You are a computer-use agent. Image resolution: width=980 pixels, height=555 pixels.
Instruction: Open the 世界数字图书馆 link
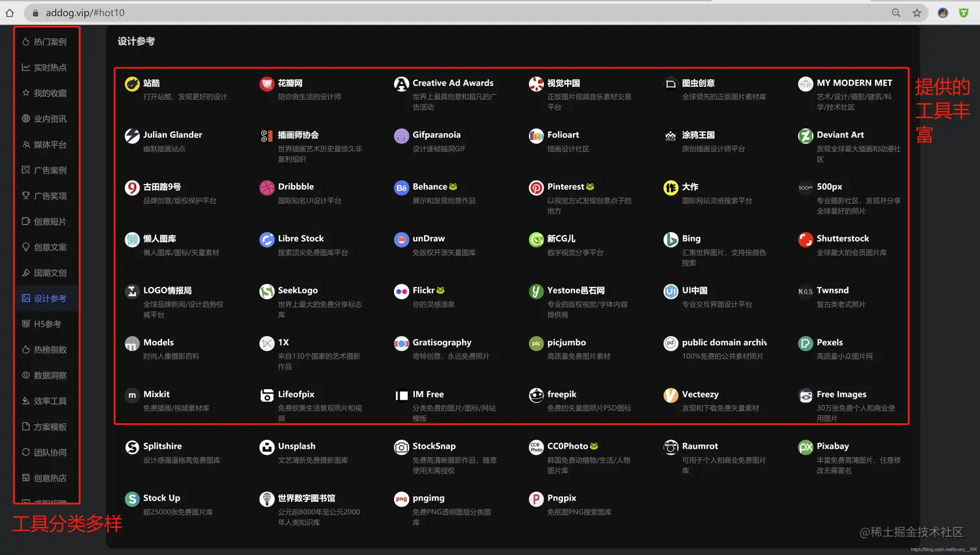pos(307,498)
